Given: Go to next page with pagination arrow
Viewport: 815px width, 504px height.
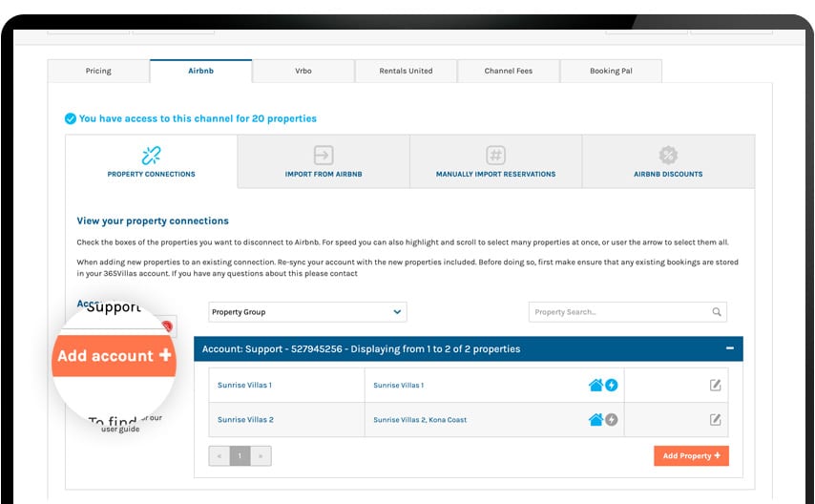Looking at the screenshot, I should tap(261, 456).
